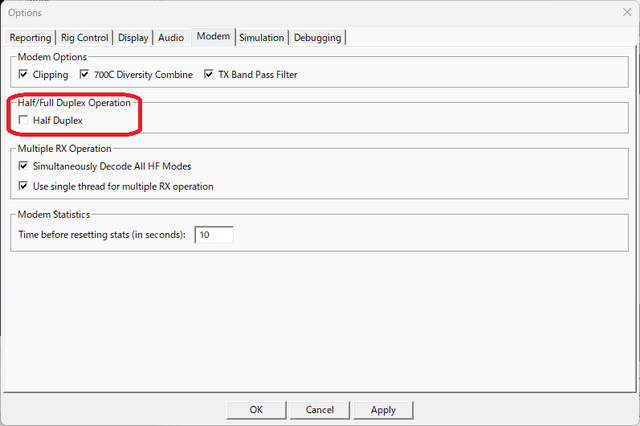Image resolution: width=640 pixels, height=426 pixels.
Task: Confirm settings with the OK button
Action: click(256, 410)
